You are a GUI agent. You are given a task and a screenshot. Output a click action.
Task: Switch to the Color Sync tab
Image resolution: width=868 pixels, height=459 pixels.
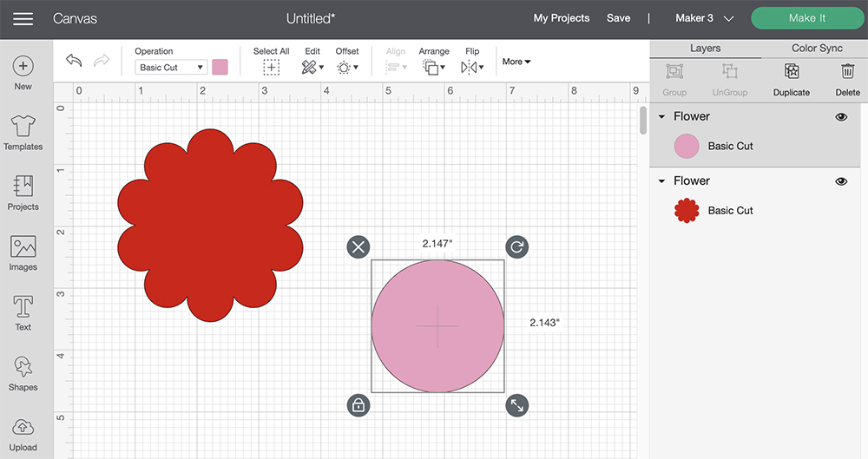click(x=817, y=49)
